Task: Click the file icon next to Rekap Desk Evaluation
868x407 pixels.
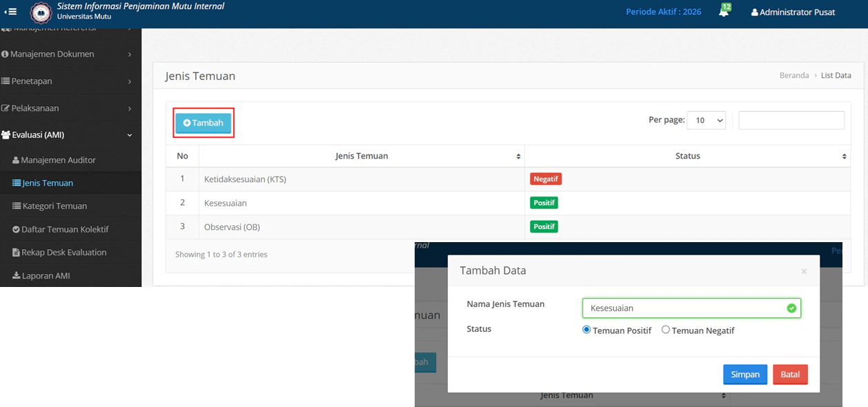Action: pos(16,252)
